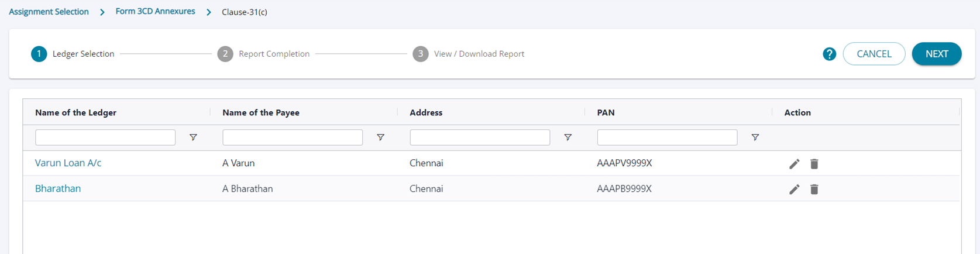Navigate to Form 3CD Annexures breadcrumb
Image resolution: width=980 pixels, height=254 pixels.
[x=155, y=12]
